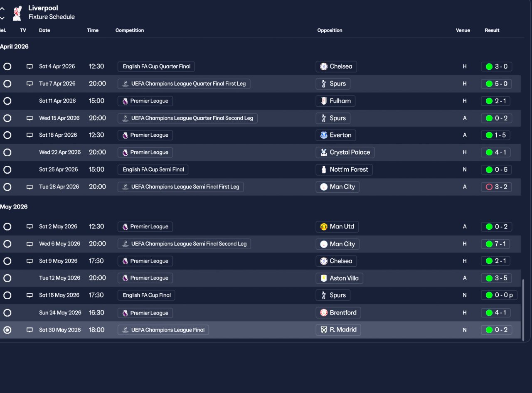Click Fulham club badge icon

click(324, 101)
